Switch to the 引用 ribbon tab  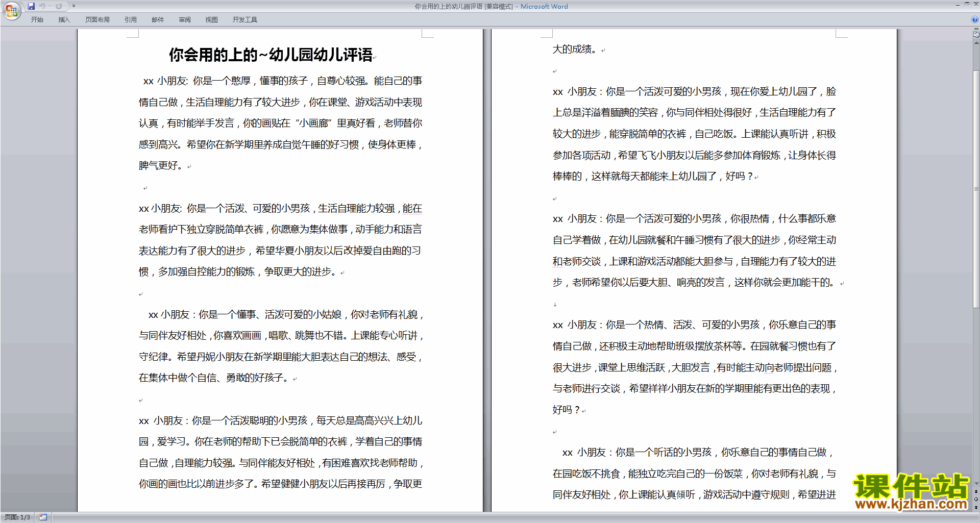click(x=131, y=19)
